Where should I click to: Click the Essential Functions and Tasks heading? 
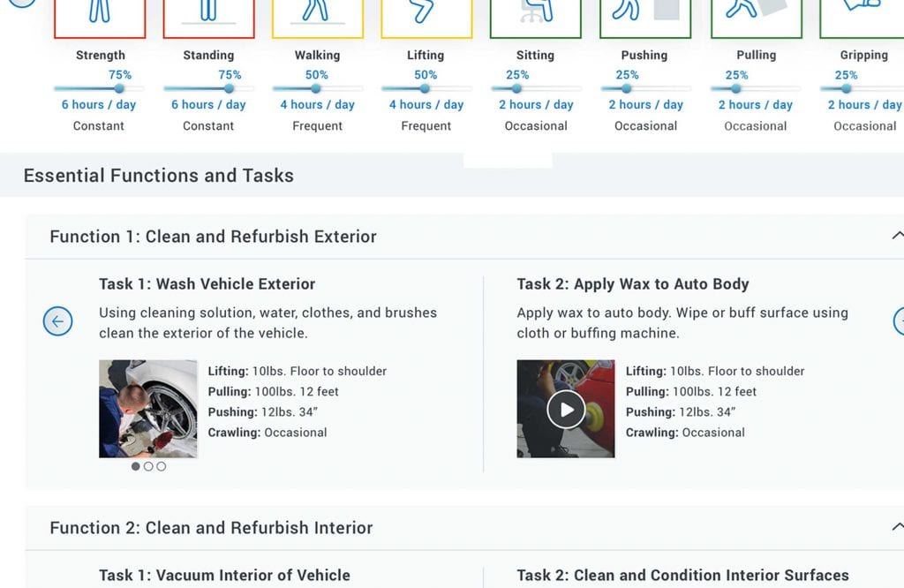coord(159,175)
